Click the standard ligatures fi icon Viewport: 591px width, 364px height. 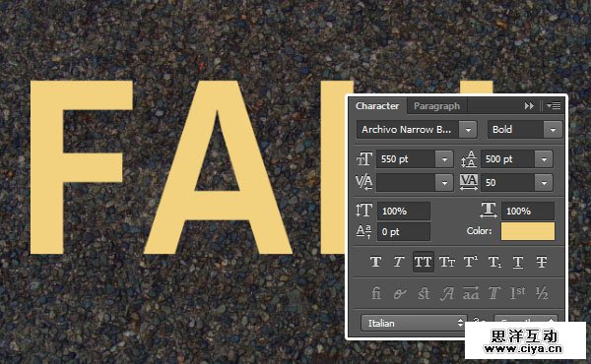coord(376,292)
